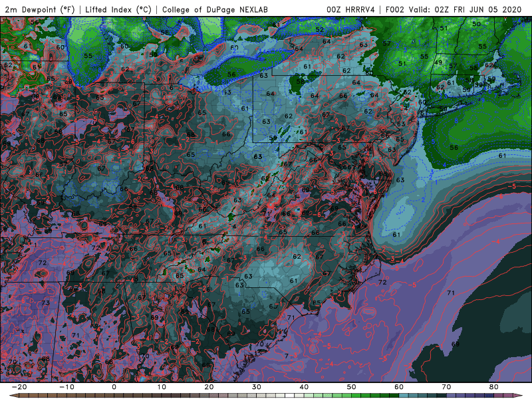Click the left arrow end of colorbar
Image resolution: width=532 pixels, height=399 pixels.
(13, 396)
